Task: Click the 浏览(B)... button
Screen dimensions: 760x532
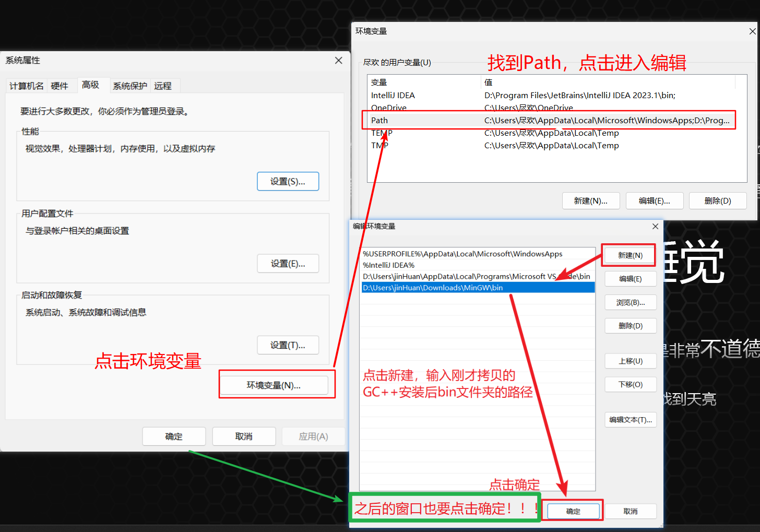Action: pyautogui.click(x=630, y=302)
